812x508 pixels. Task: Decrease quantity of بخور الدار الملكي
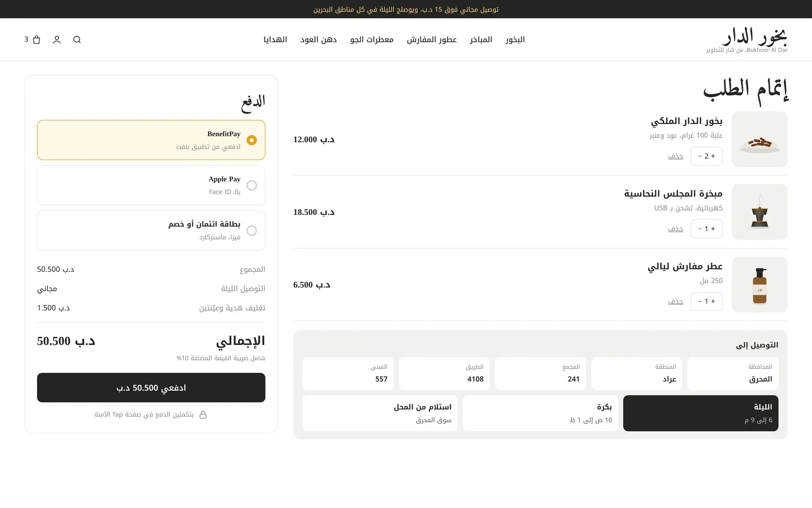click(700, 156)
